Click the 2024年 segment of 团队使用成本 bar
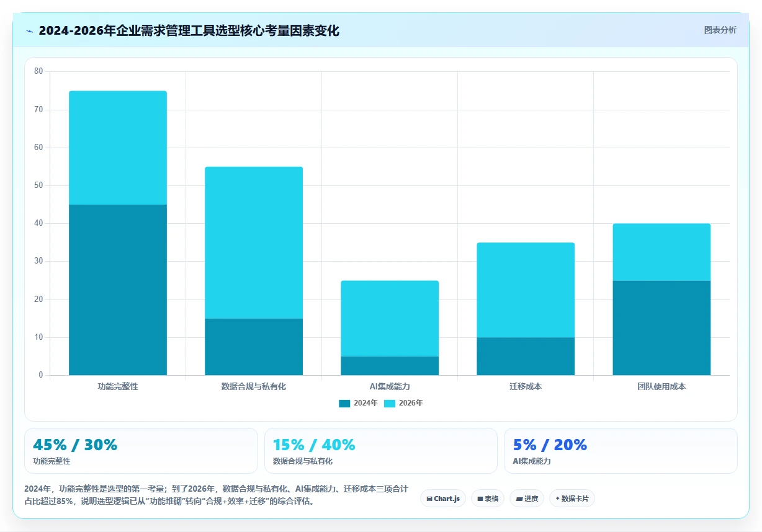This screenshot has width=762, height=532. point(661,328)
